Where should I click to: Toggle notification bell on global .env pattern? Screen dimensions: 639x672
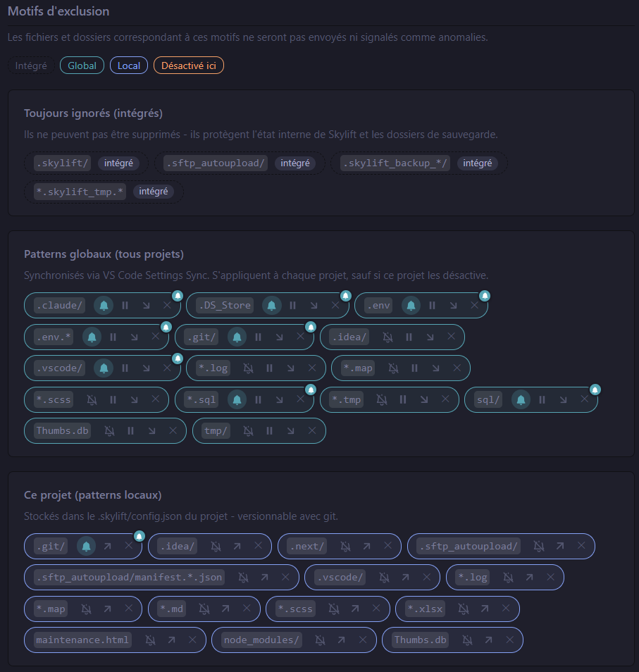(x=411, y=306)
